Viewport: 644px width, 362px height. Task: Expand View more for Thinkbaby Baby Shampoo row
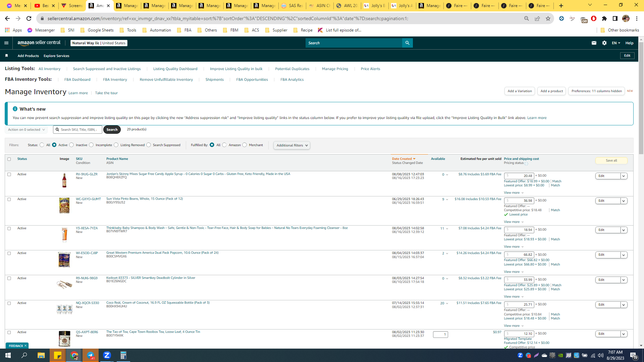514,247
